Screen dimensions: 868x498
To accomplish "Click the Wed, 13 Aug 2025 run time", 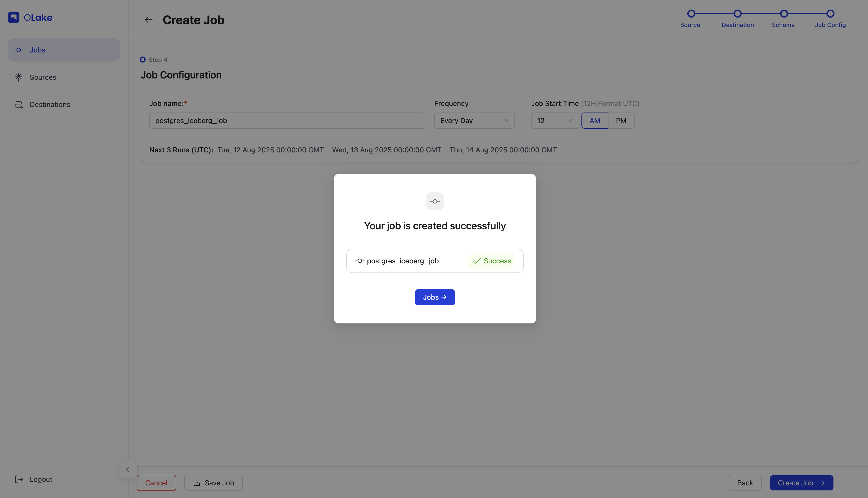I will click(x=387, y=150).
